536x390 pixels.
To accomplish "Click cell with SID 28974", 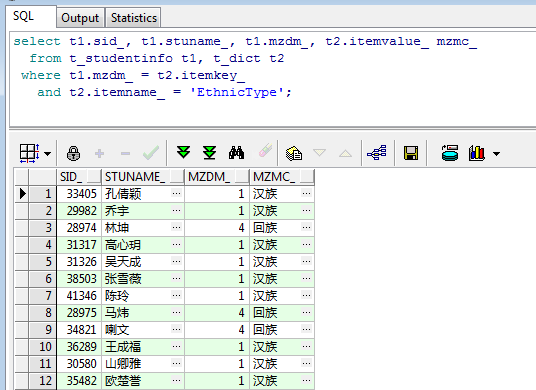I will (79, 228).
